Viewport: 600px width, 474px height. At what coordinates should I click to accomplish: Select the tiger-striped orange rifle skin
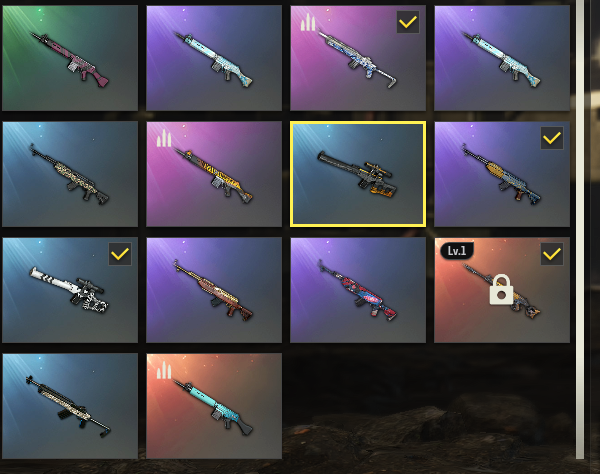[x=214, y=174]
